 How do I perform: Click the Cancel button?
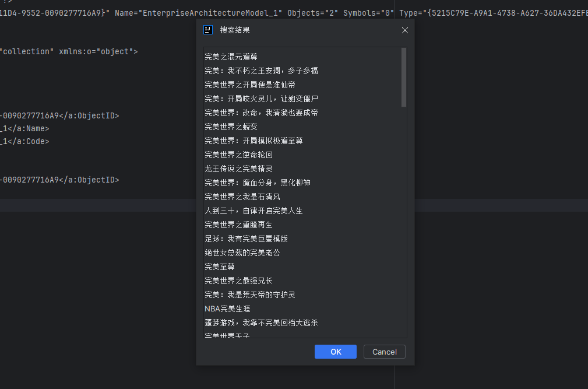[384, 351]
